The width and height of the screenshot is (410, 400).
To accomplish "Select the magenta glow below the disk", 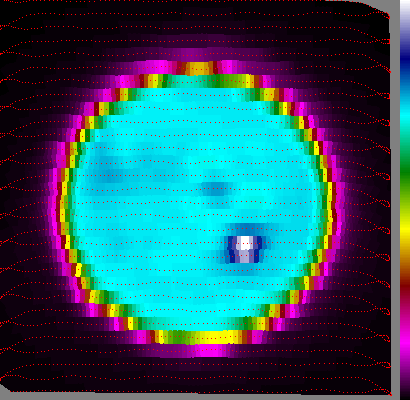I will coord(208,351).
